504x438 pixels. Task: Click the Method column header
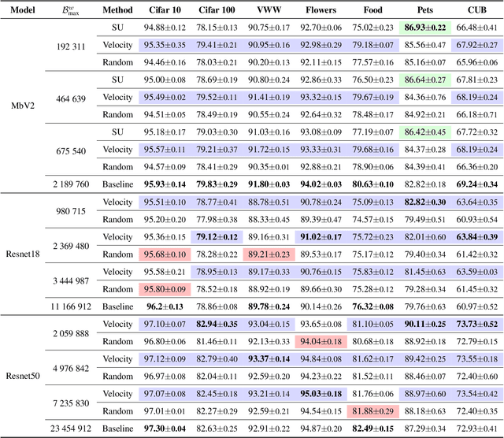(x=116, y=13)
